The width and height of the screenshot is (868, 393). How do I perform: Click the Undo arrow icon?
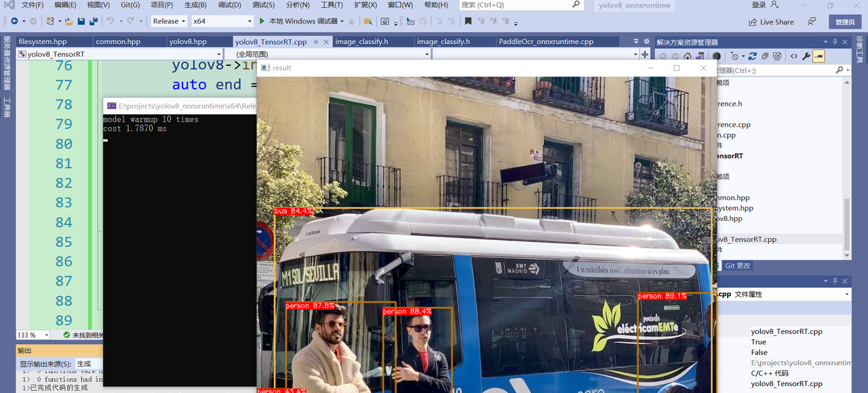111,22
